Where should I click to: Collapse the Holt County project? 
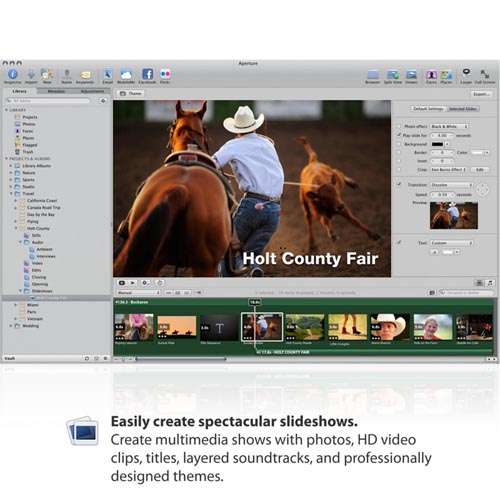(x=16, y=228)
